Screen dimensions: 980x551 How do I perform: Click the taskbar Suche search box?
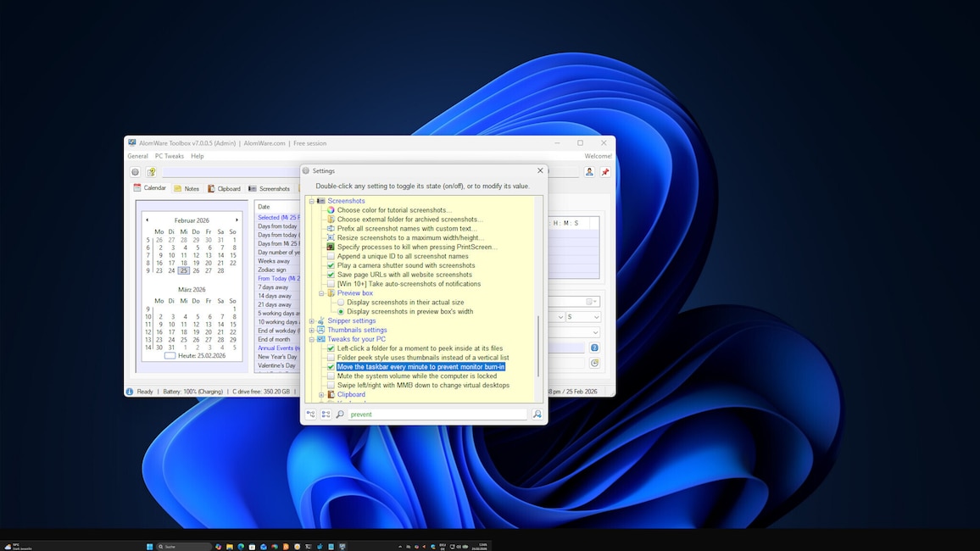pyautogui.click(x=182, y=547)
